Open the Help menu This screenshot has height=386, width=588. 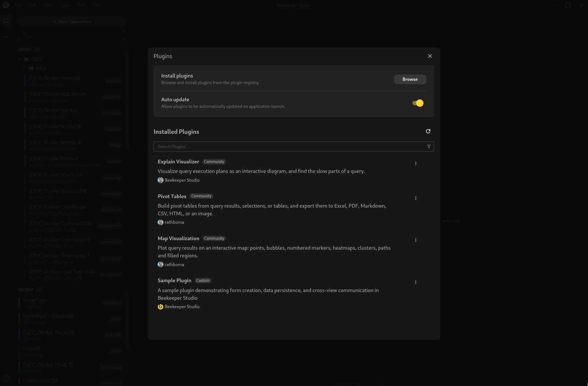tap(81, 5)
